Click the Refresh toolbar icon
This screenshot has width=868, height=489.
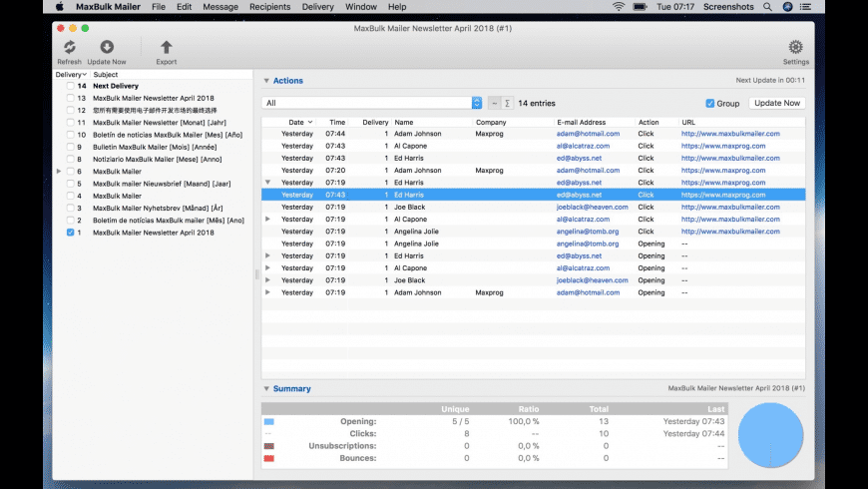click(69, 48)
